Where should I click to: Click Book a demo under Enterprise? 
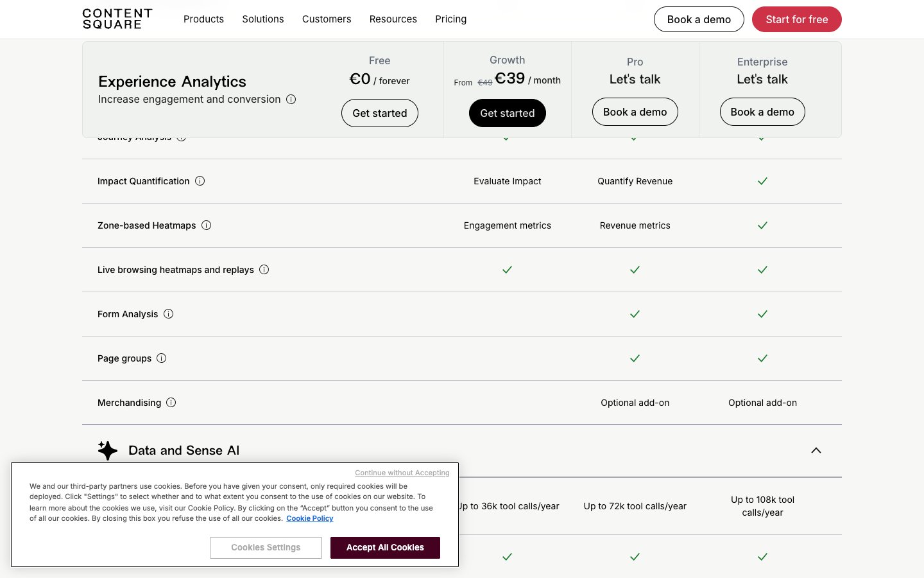click(762, 112)
